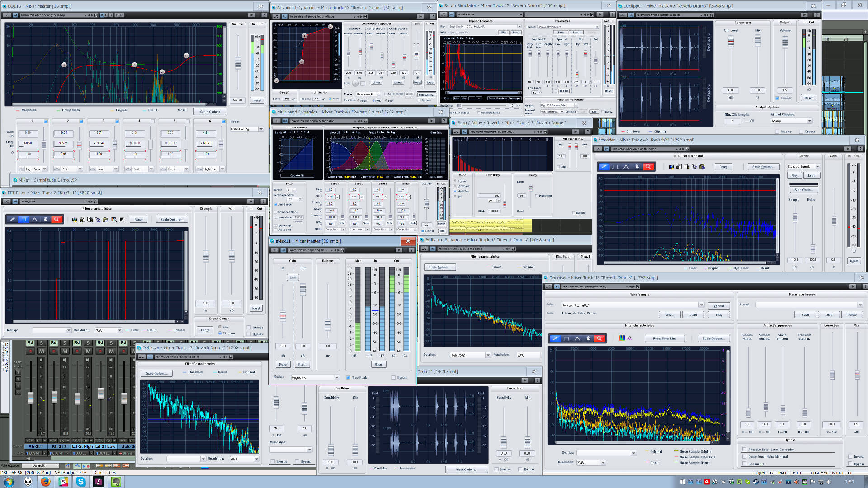Open Parameter Presets dropdown in Denoiser
The width and height of the screenshot is (868, 488).
pyautogui.click(x=809, y=305)
